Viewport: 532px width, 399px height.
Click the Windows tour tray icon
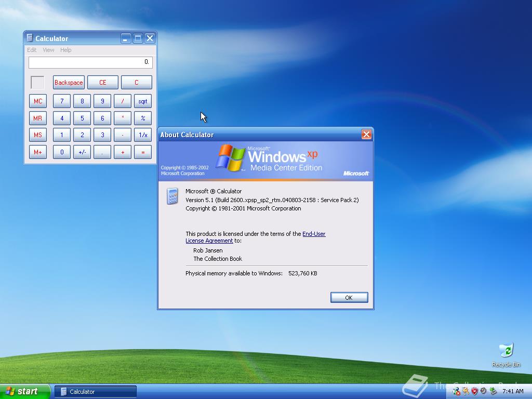point(465,392)
